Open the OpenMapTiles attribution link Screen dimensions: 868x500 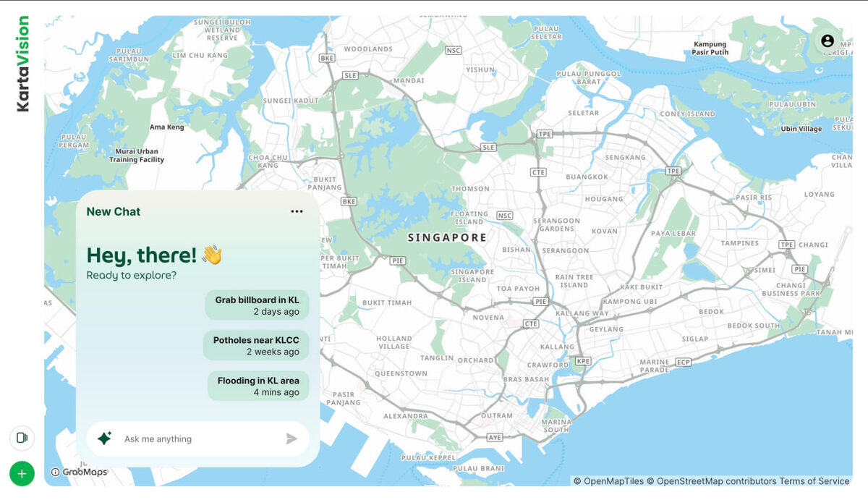608,481
